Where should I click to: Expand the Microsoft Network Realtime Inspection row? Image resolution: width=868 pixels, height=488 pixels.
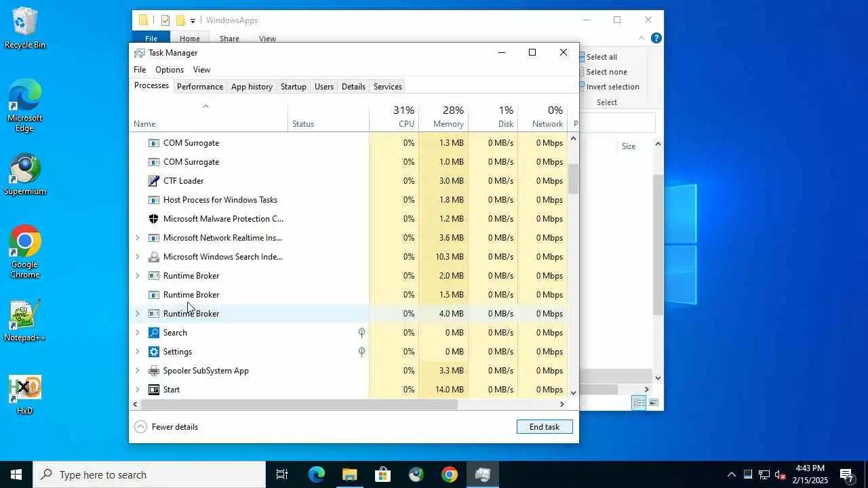[x=137, y=238]
